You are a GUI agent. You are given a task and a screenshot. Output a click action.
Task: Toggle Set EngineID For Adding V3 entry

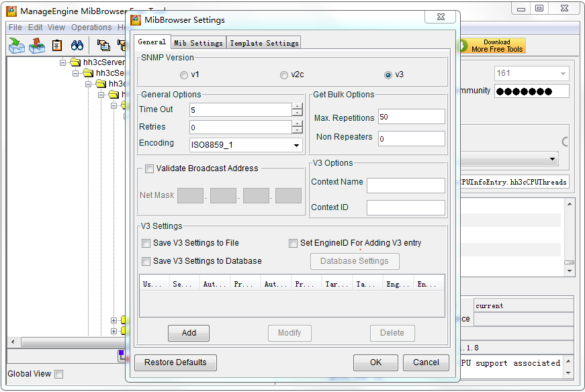coord(293,244)
